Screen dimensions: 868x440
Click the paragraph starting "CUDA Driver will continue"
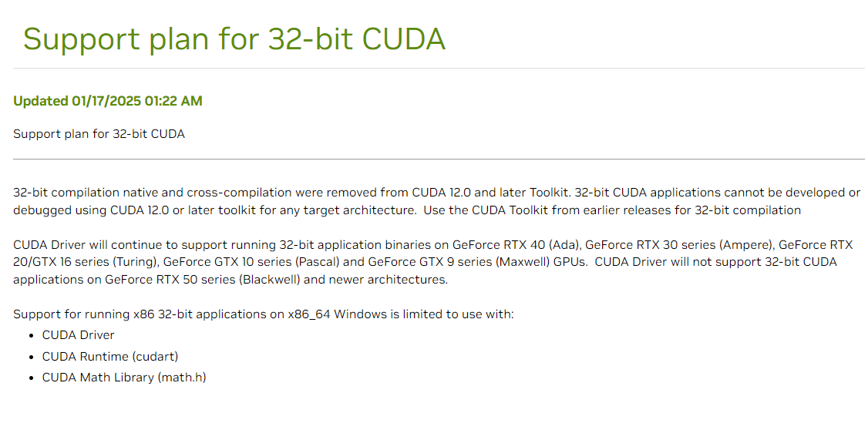coord(432,263)
